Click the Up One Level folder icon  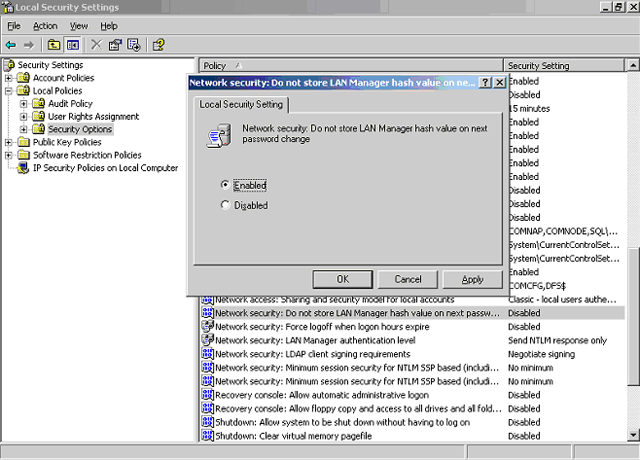tap(54, 45)
